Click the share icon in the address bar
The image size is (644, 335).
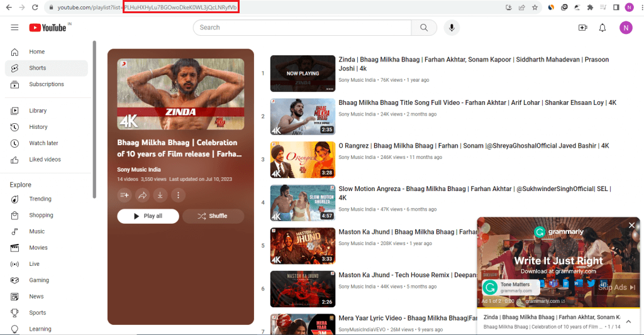(521, 8)
